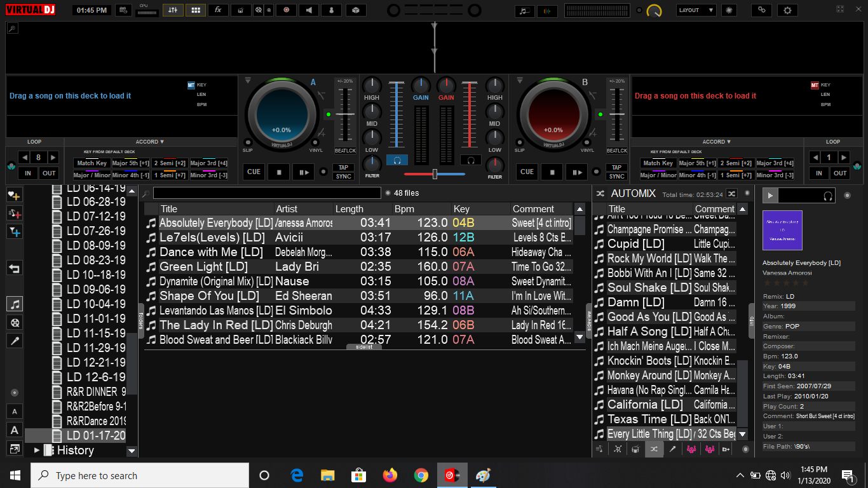Click the microphone icon under automix list
This screenshot has height=488, width=868.
pos(672,449)
